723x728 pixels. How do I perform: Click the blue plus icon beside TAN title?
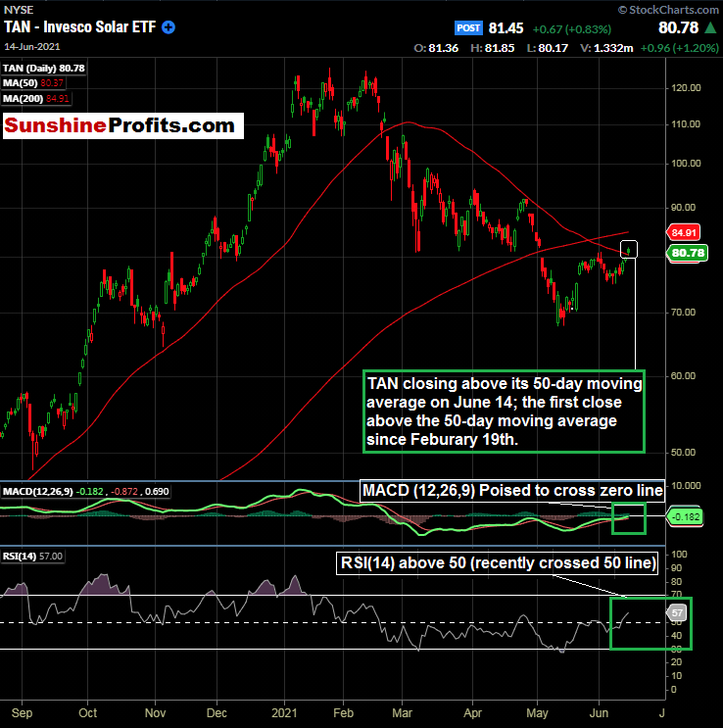(x=169, y=27)
